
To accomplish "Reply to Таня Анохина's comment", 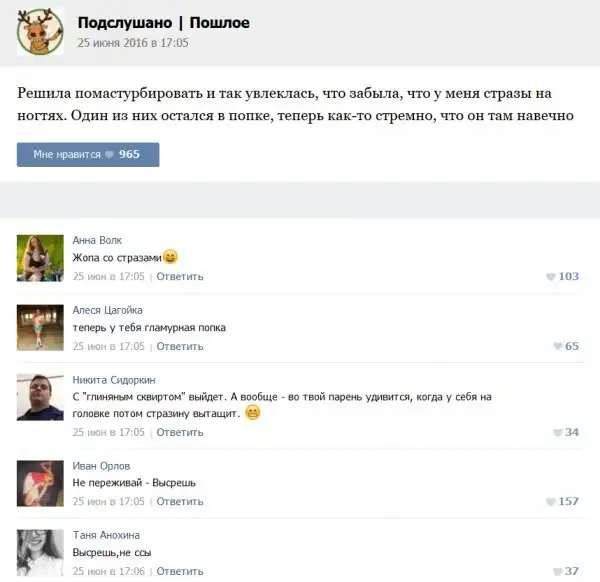I will pos(180,571).
